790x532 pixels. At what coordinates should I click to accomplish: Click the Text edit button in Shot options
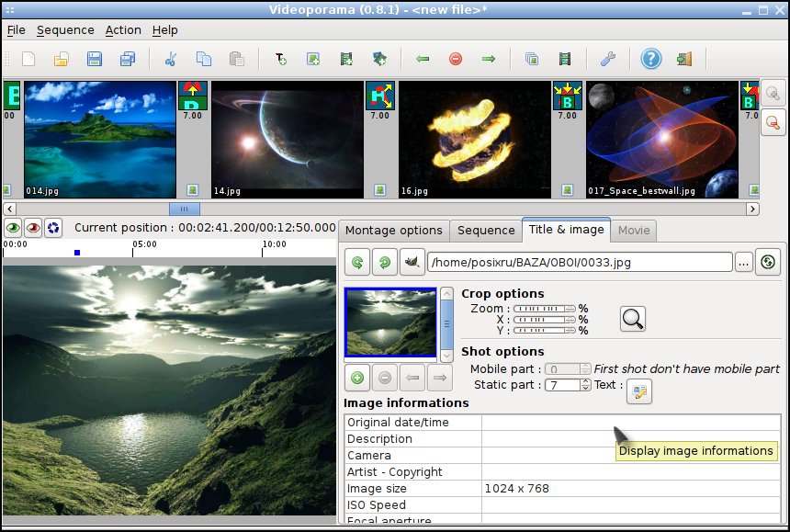coord(639,391)
